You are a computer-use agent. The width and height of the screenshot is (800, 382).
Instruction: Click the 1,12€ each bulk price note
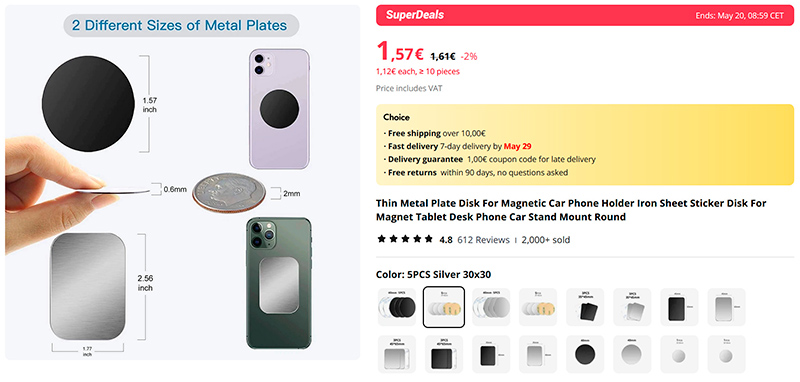418,71
